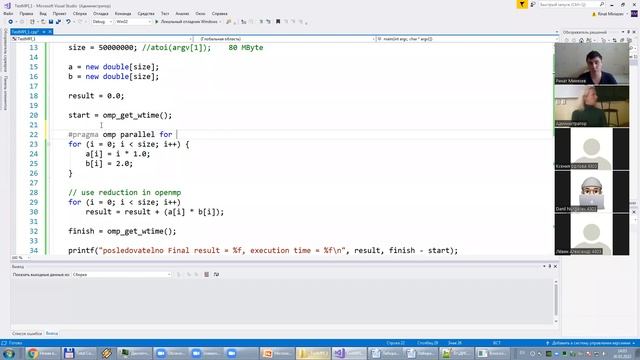Click the Visual Studio taskbar button
Image resolution: width=640 pixels, height=360 pixels.
click(349, 353)
